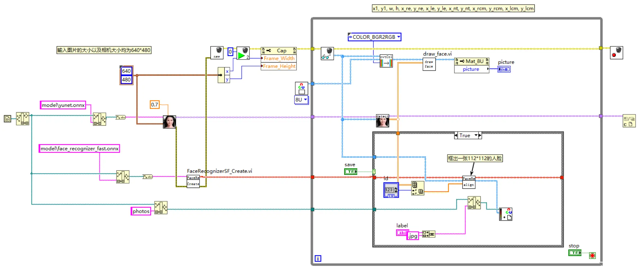Click the draw_face.vi label
This screenshot has height=269, width=644.
tap(437, 54)
